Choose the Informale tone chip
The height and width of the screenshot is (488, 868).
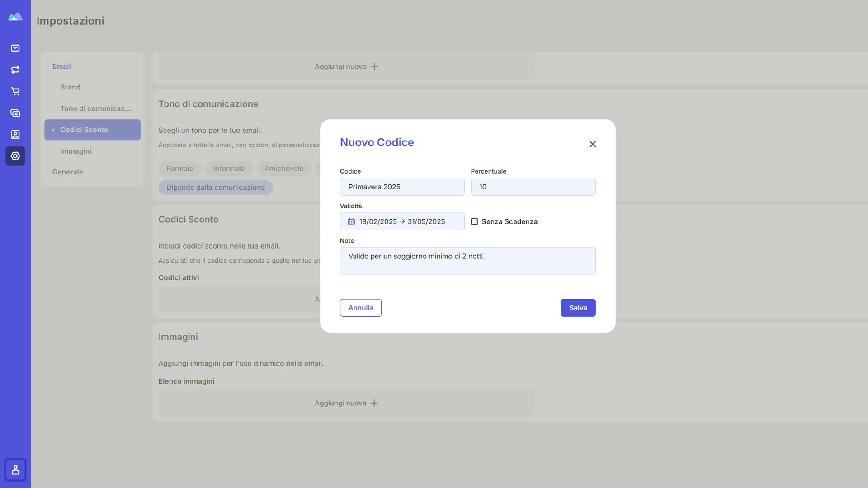[229, 169]
